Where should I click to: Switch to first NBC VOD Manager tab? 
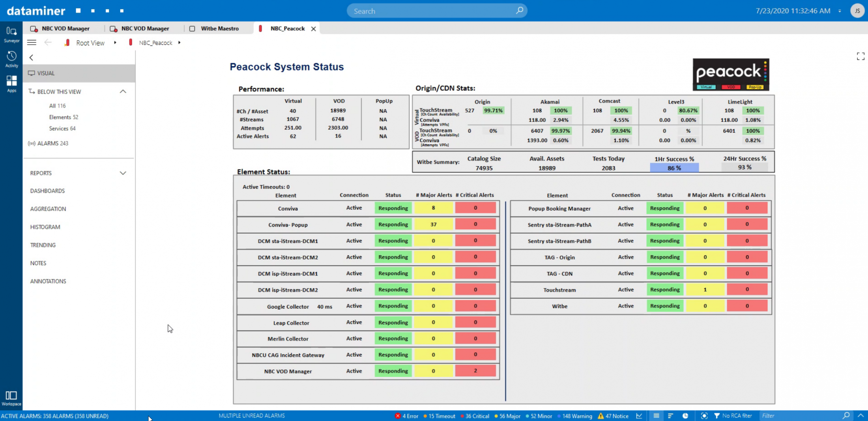[x=60, y=28]
